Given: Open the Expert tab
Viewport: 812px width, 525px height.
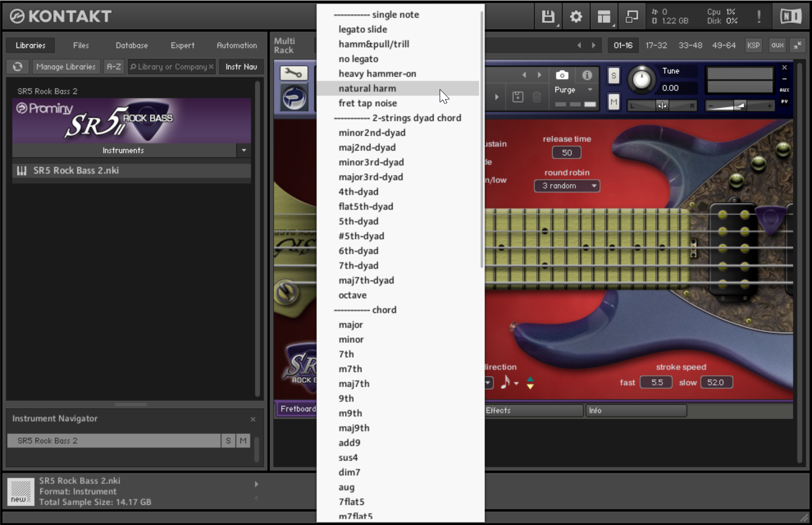Looking at the screenshot, I should [x=183, y=45].
